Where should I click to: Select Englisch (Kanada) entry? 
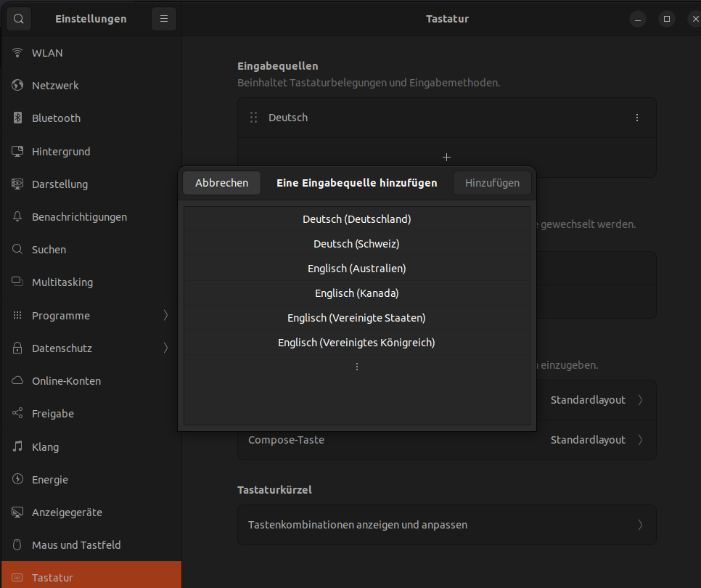click(x=356, y=293)
